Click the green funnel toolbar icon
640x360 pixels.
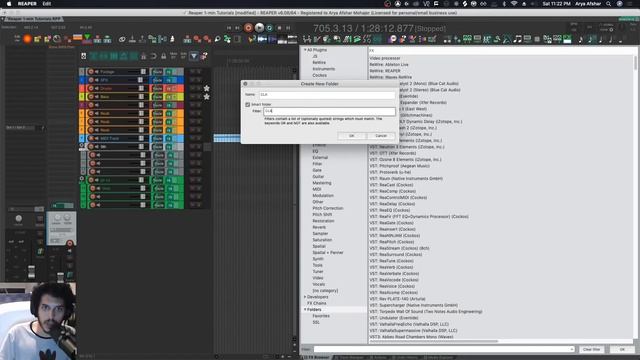(87, 39)
